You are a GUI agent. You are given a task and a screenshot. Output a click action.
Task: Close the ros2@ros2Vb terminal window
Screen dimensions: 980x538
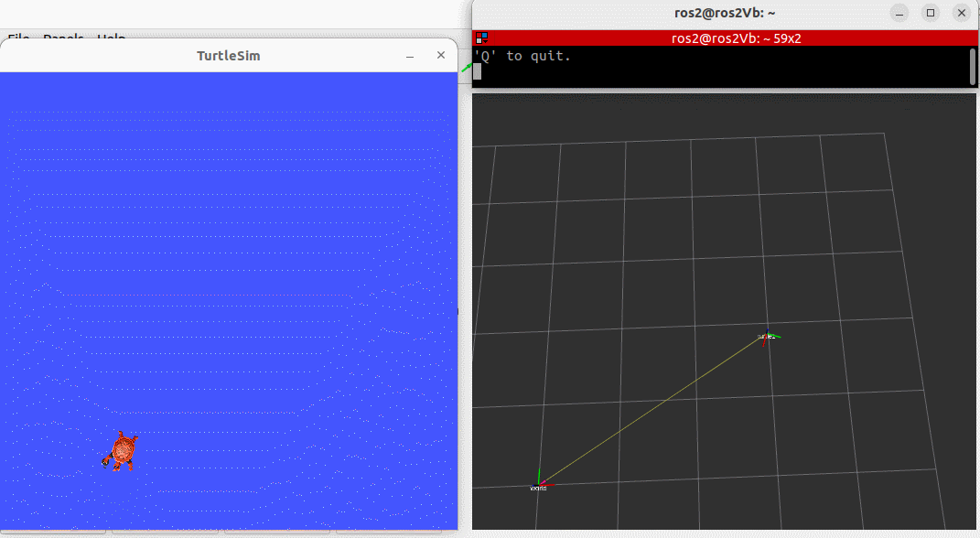click(962, 13)
